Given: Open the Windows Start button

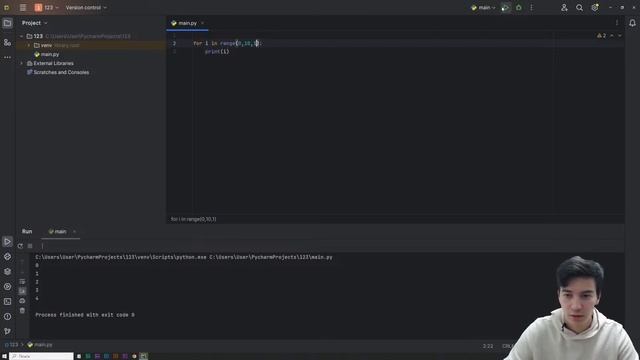Looking at the screenshot, I should [4, 356].
